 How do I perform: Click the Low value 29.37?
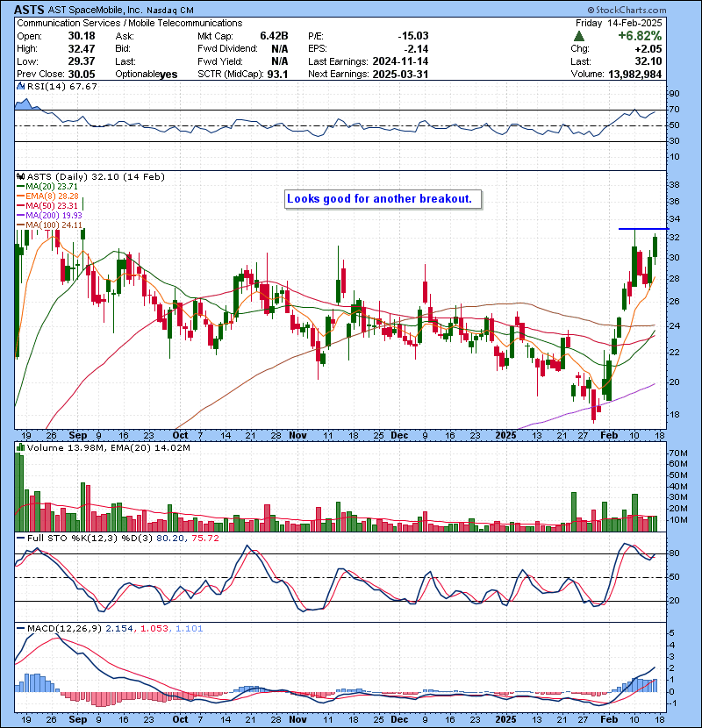(x=82, y=61)
